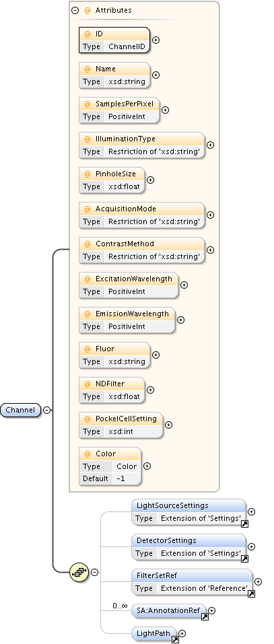
Task: Click the @ icon on ID attribute
Action: click(x=88, y=34)
